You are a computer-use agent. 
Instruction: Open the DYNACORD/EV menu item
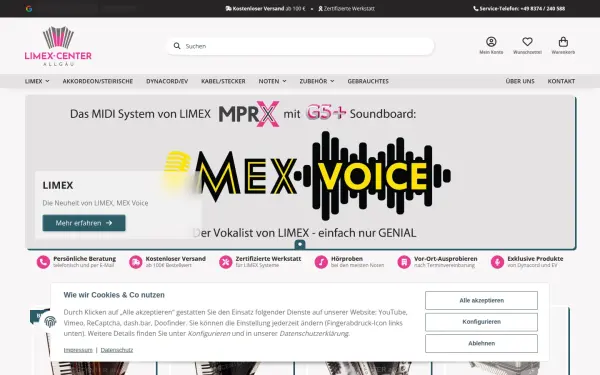click(x=167, y=81)
